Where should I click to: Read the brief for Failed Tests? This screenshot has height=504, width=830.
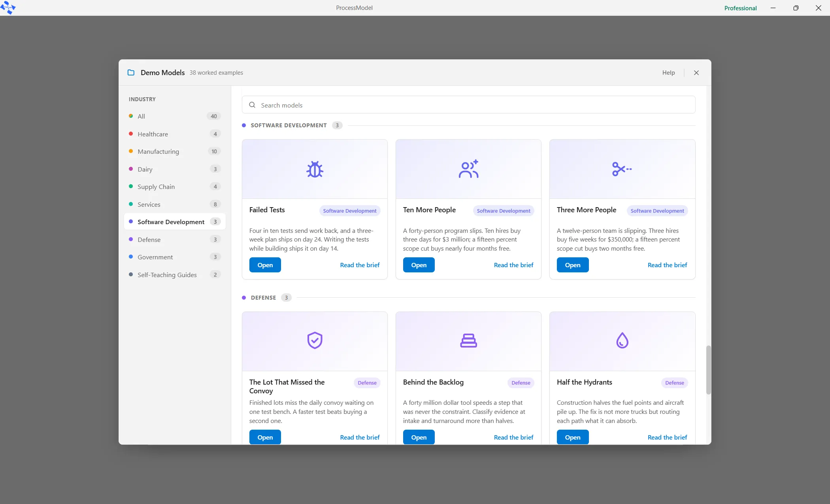click(360, 265)
